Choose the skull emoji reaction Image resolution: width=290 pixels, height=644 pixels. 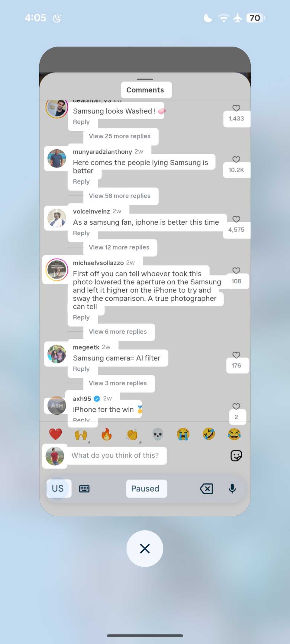pyautogui.click(x=157, y=434)
